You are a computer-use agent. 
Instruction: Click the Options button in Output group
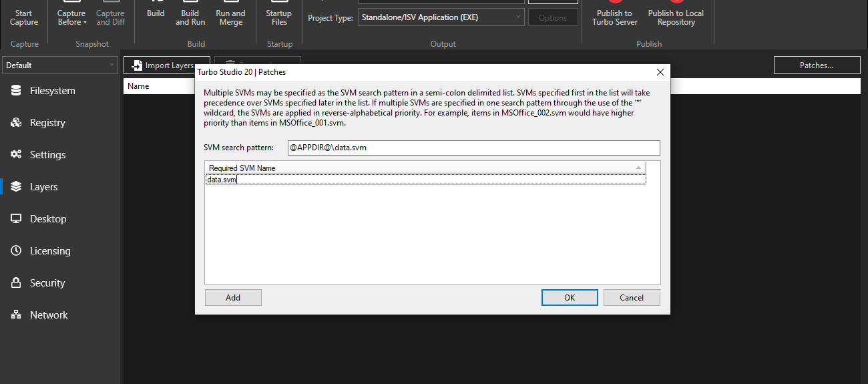553,18
